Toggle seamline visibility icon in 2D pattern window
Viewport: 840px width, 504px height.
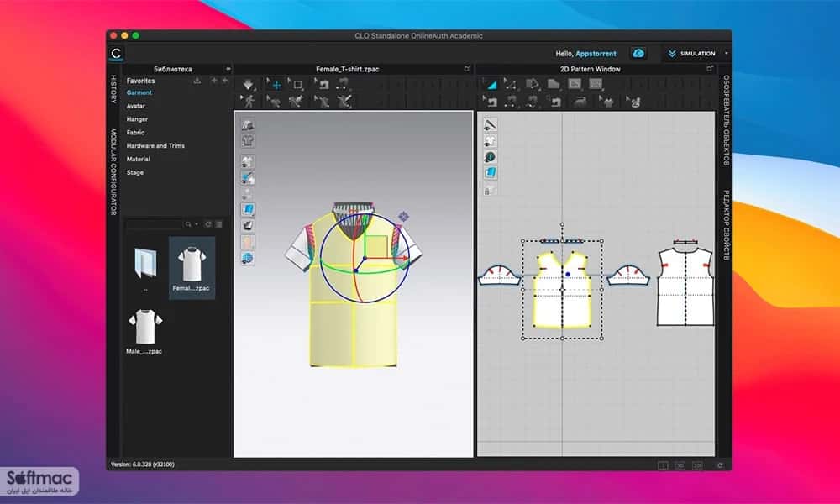[491, 124]
